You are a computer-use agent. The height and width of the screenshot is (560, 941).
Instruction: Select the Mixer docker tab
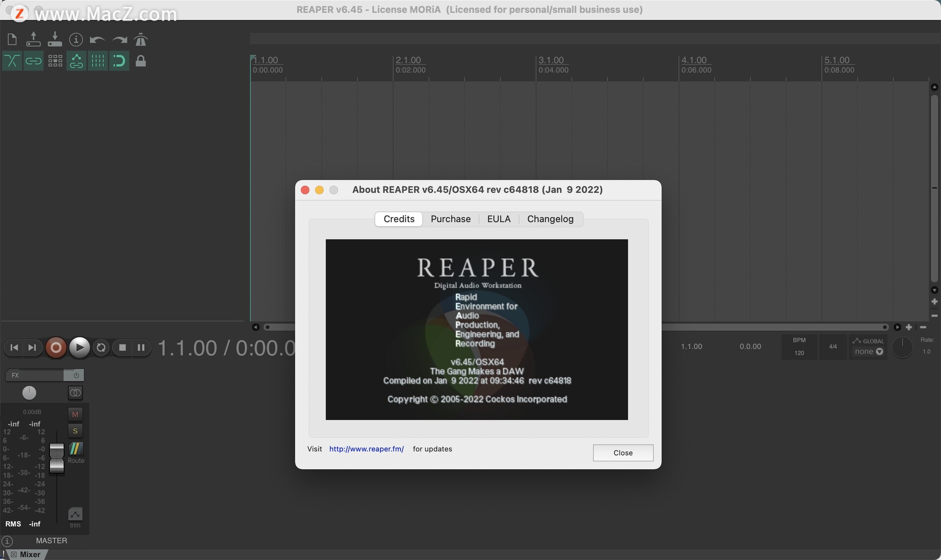30,555
